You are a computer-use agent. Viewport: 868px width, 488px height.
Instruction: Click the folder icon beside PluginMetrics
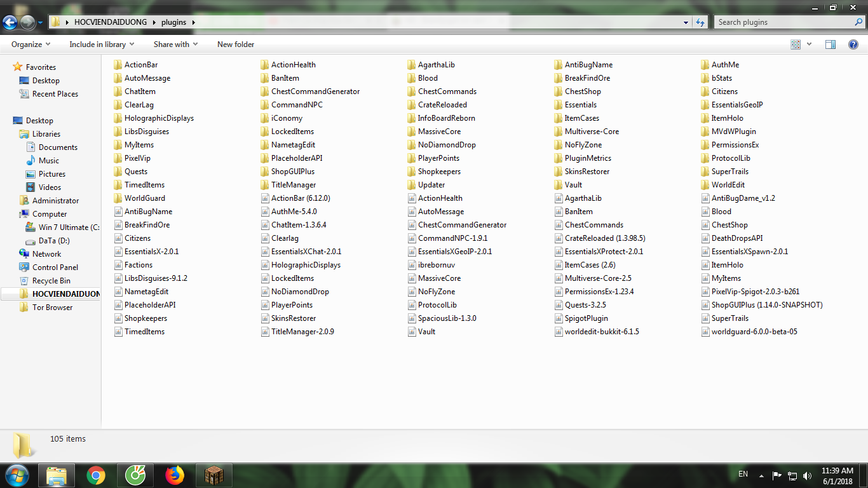[x=559, y=158]
